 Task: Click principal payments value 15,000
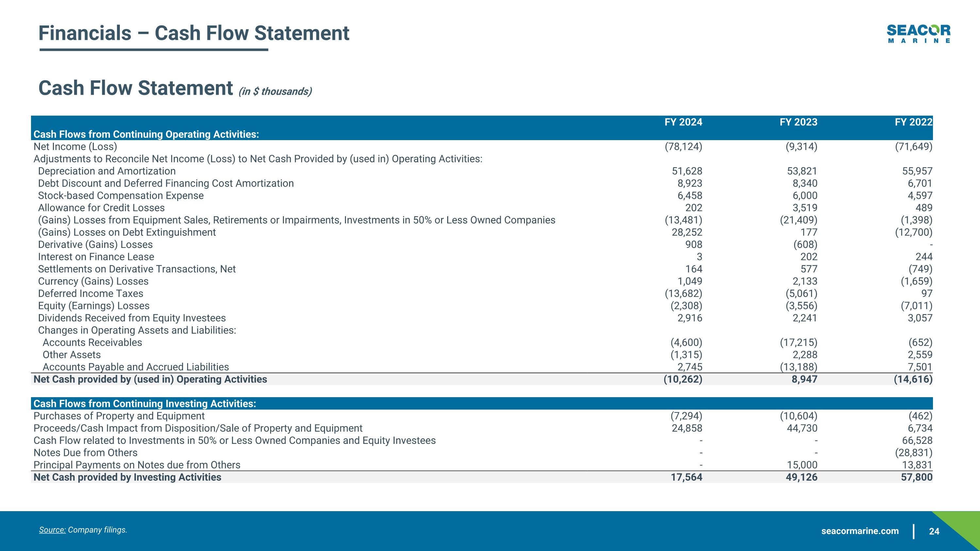(802, 465)
